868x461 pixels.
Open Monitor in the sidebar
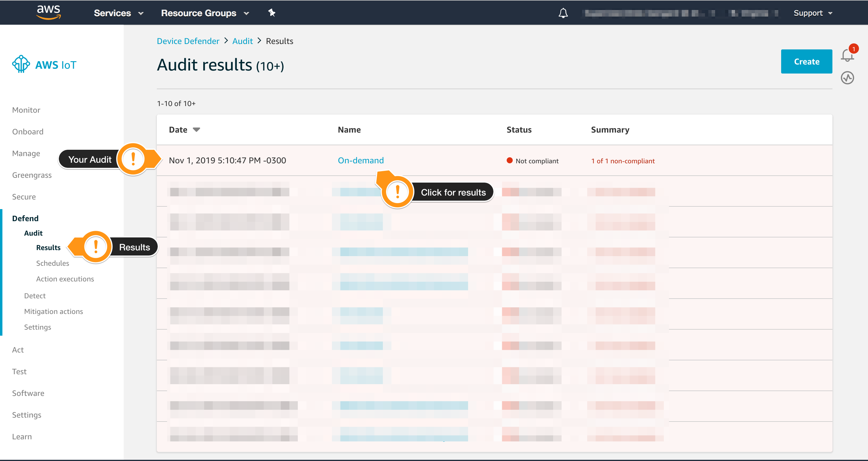(26, 110)
